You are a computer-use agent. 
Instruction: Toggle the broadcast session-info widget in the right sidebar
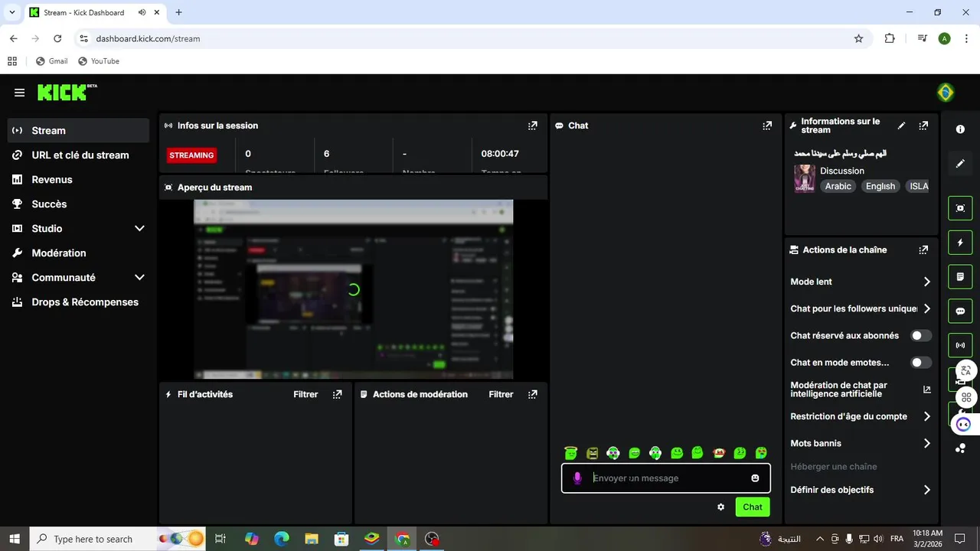[x=960, y=345]
